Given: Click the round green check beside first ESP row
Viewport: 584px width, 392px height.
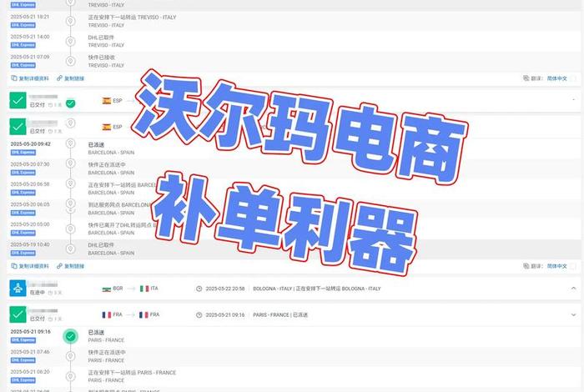Looking at the screenshot, I should click(70, 103).
